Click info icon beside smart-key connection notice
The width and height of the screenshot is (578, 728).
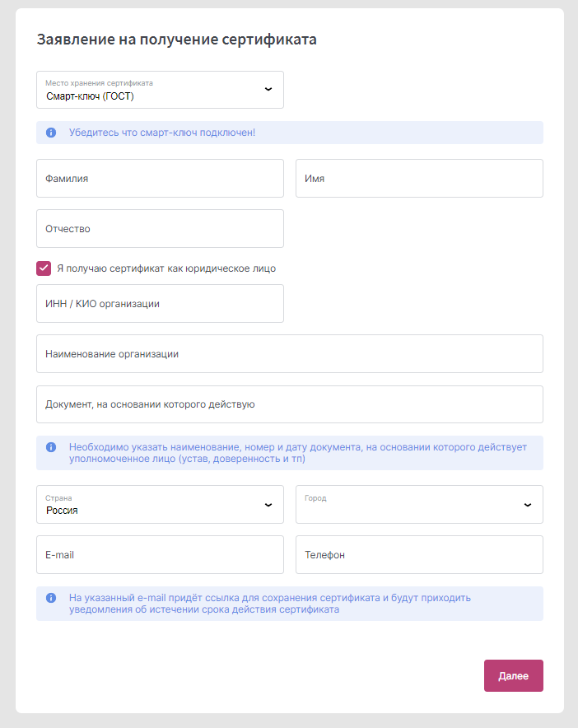pyautogui.click(x=51, y=133)
